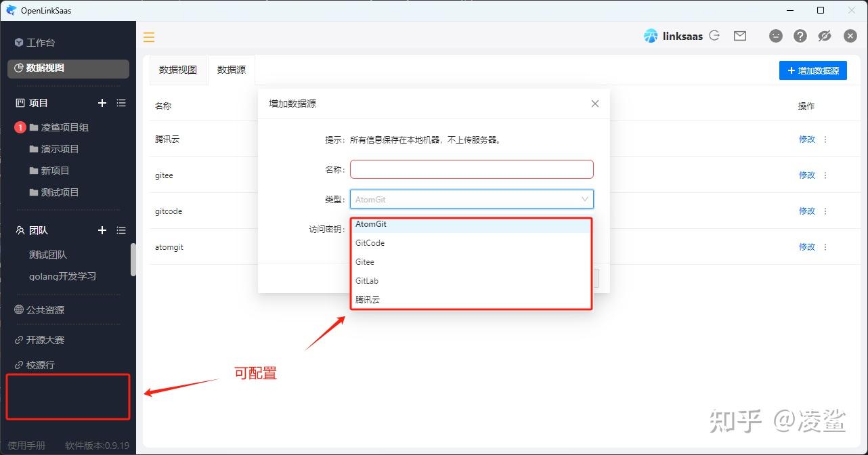The image size is (868, 455).
Task: Open the feedback face icon in the header
Action: tap(776, 36)
